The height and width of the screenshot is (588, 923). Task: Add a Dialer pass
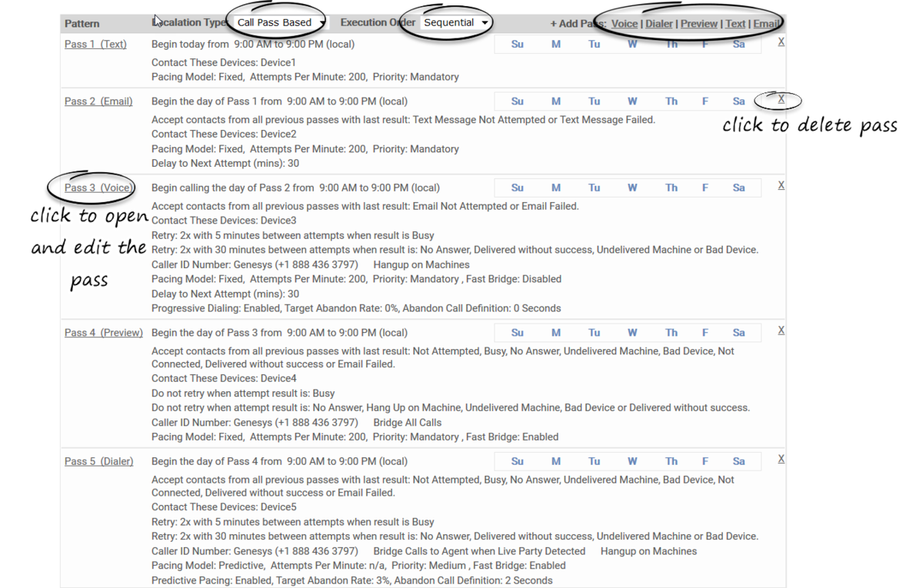point(659,24)
